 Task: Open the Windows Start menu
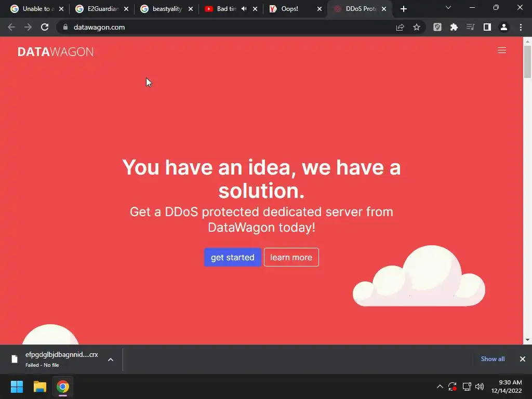click(17, 387)
